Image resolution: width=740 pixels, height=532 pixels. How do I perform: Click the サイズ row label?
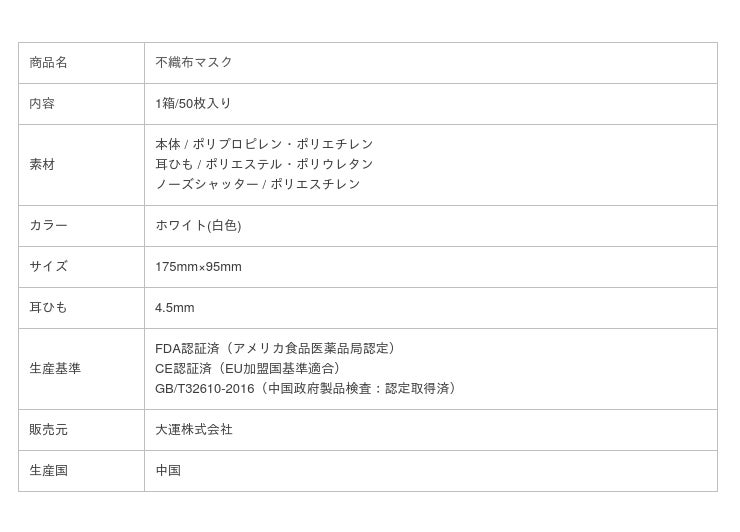point(49,267)
